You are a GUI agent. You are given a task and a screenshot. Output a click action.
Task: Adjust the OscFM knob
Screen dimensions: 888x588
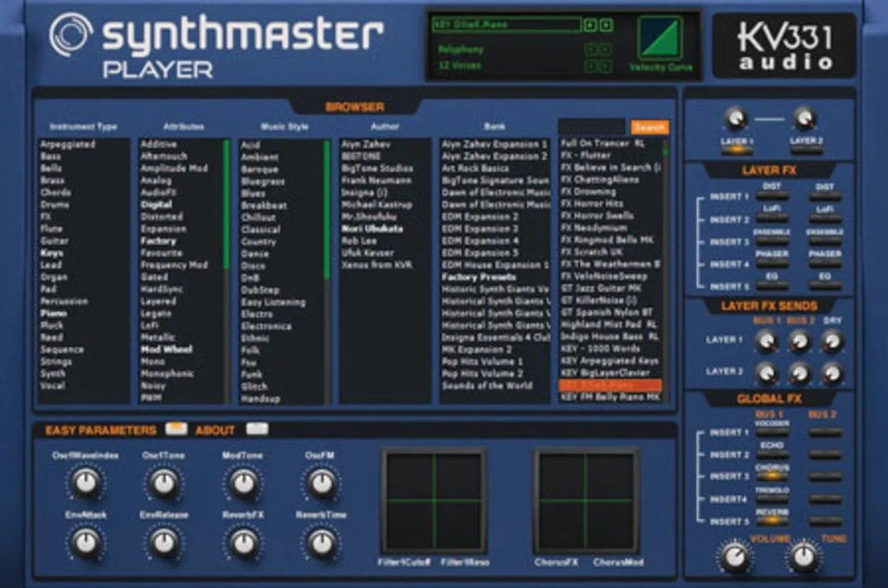[x=321, y=483]
